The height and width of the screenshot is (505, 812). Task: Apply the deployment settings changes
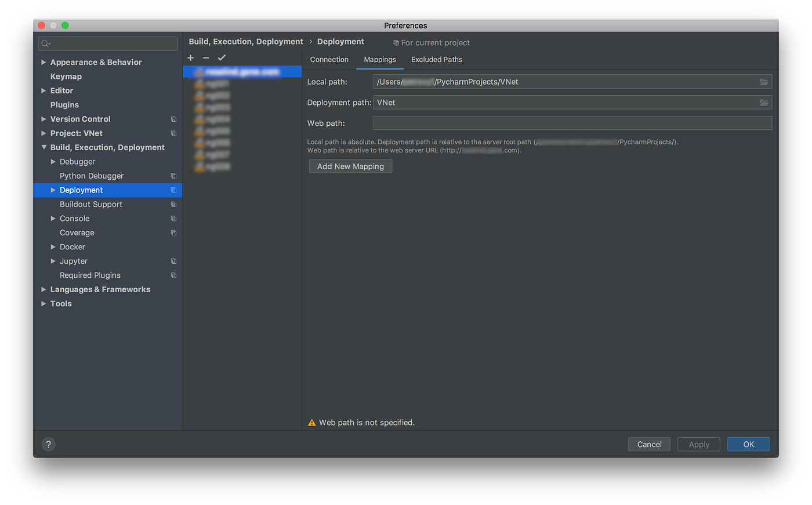pyautogui.click(x=698, y=444)
